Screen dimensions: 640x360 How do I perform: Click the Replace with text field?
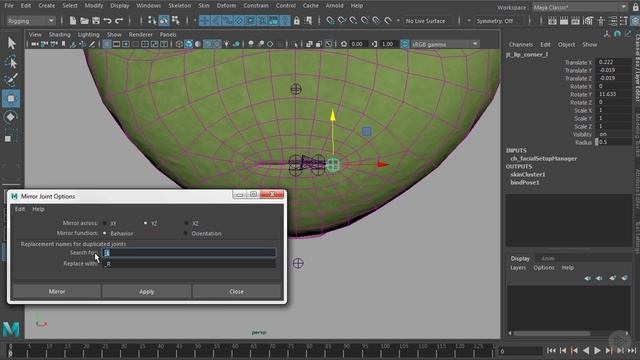click(x=189, y=264)
